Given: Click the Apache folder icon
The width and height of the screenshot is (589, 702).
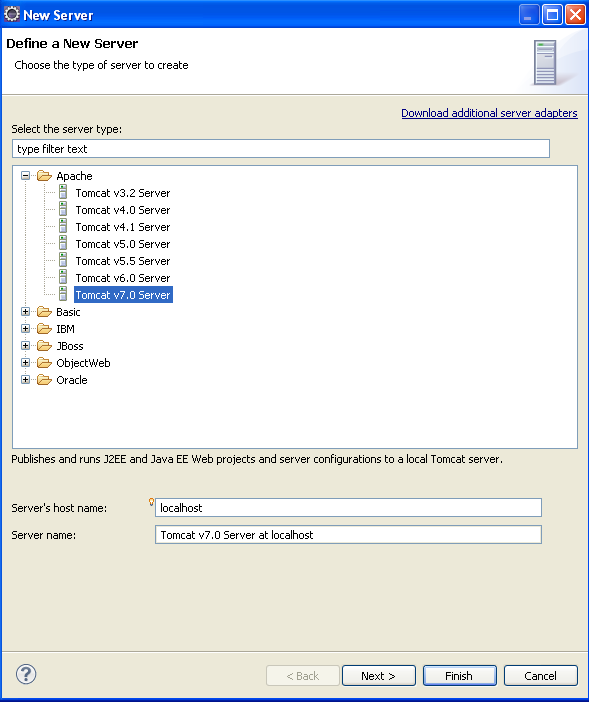Looking at the screenshot, I should click(44, 176).
